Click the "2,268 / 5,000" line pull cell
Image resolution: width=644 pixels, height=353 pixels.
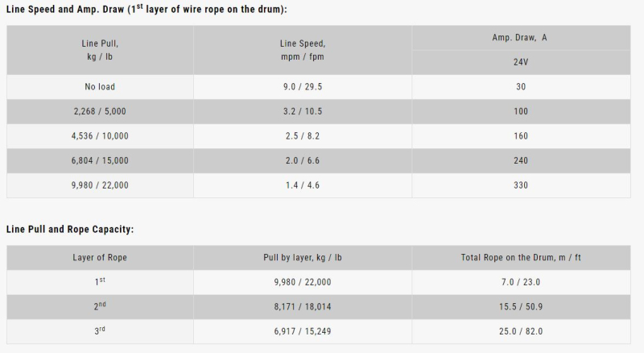pyautogui.click(x=99, y=111)
